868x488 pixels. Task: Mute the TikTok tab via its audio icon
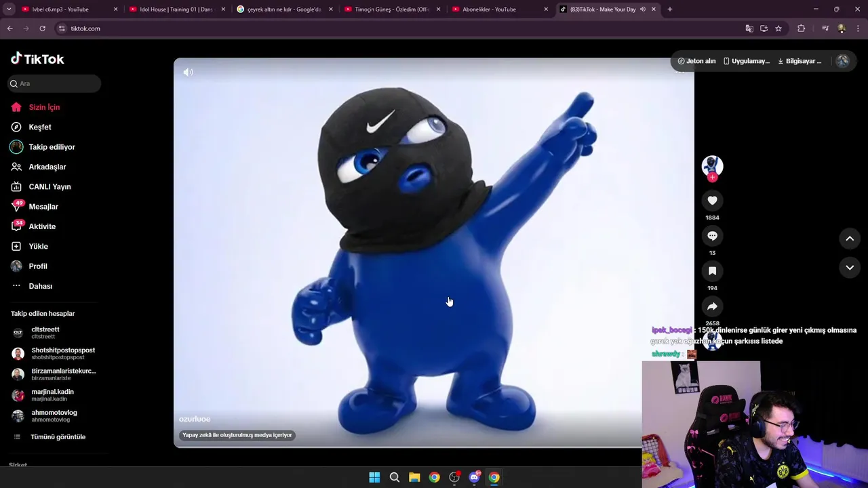(642, 9)
